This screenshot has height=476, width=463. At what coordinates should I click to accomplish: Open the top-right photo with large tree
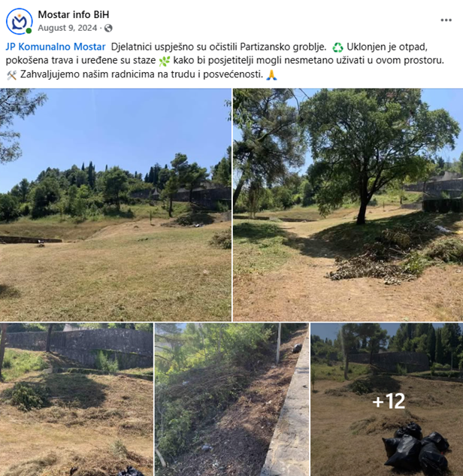[348, 205]
